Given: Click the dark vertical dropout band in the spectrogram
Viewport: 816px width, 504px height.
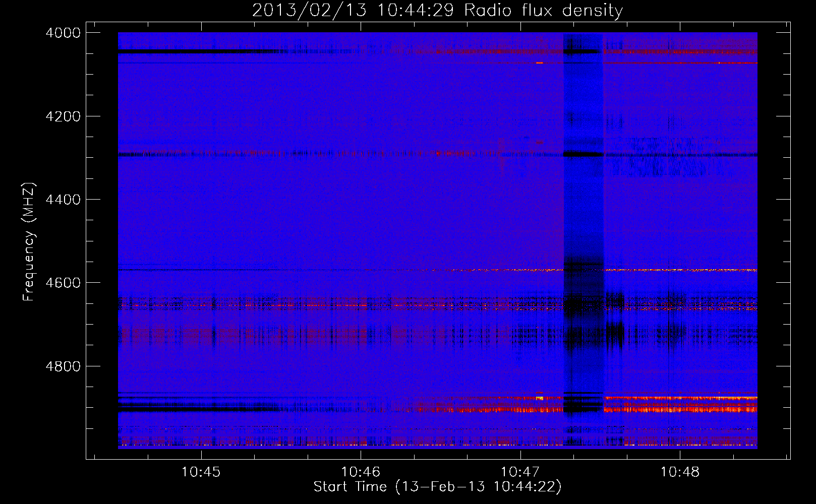Looking at the screenshot, I should click(584, 240).
